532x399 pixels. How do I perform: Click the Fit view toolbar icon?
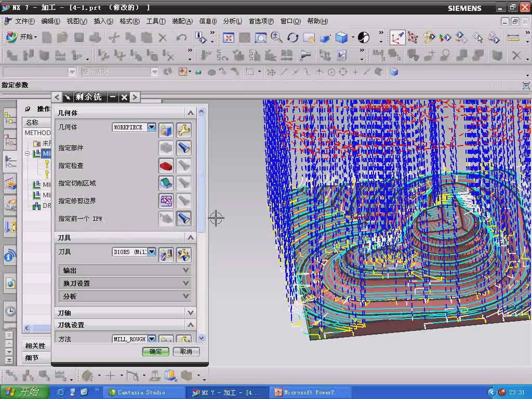(229, 37)
